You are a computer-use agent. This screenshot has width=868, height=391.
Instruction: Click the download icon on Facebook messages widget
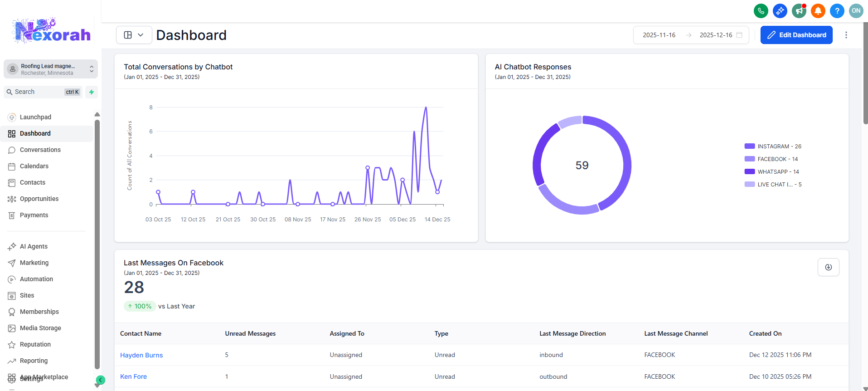pos(828,267)
